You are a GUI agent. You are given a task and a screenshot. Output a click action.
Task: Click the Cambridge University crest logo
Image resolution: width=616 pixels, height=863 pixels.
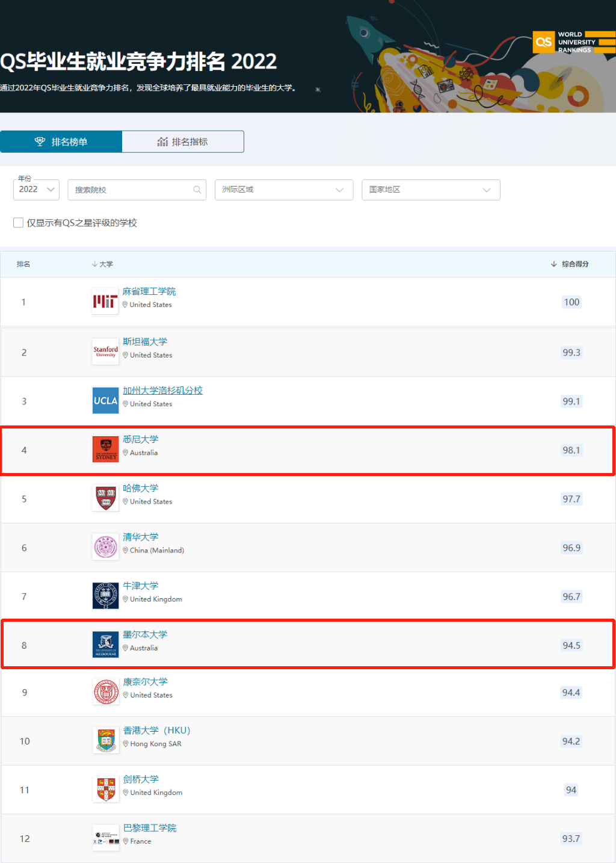tap(106, 790)
